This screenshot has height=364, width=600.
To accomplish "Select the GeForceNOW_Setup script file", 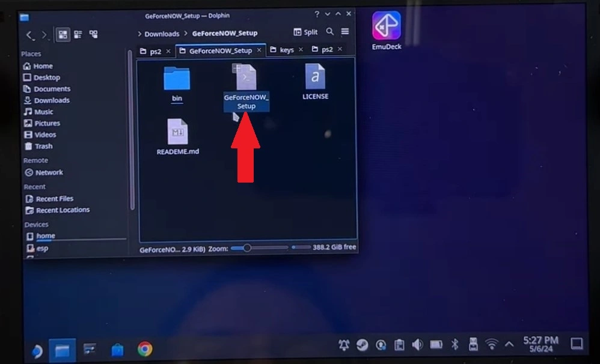I will [x=246, y=87].
